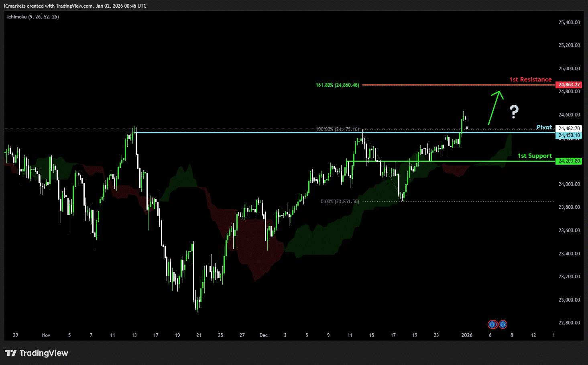Select the green 24,203.80 support price tag
Viewport: 588px width, 365px height.
[x=569, y=161]
